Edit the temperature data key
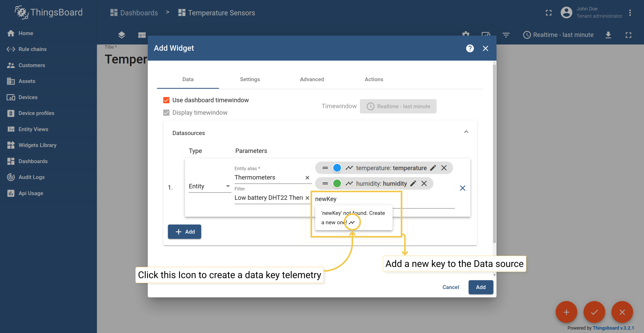 [x=433, y=168]
